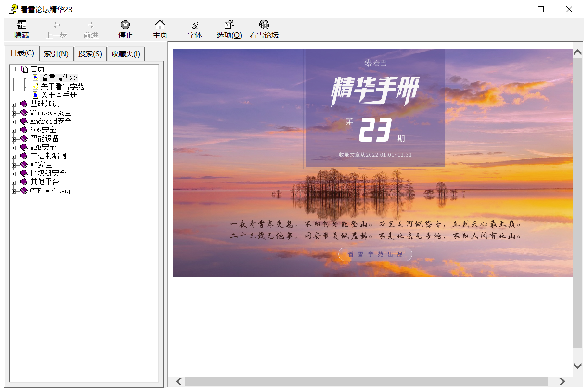
Task: Select 看雪精华23 in the contents tree
Action: (x=59, y=78)
